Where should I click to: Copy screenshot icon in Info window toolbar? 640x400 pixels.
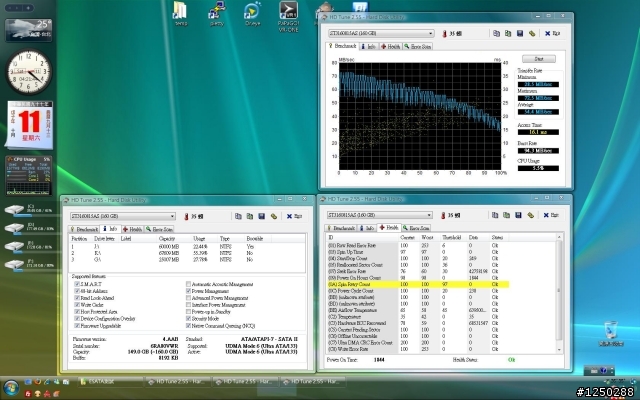point(250,216)
